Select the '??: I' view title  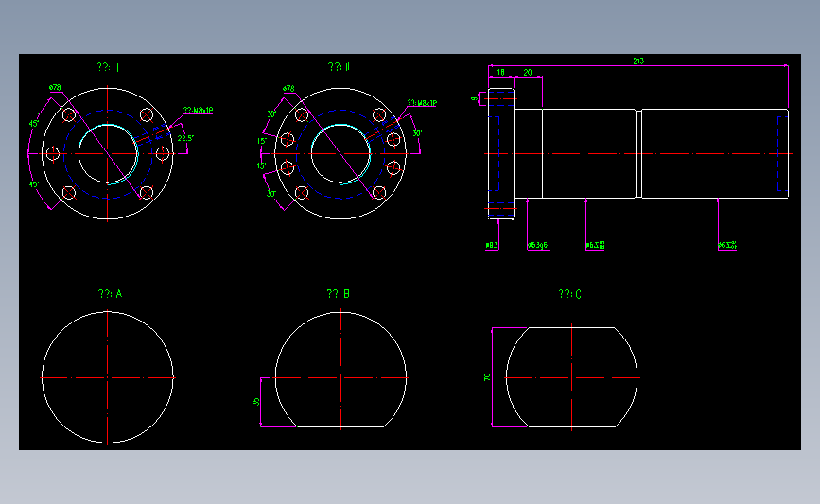coord(108,67)
